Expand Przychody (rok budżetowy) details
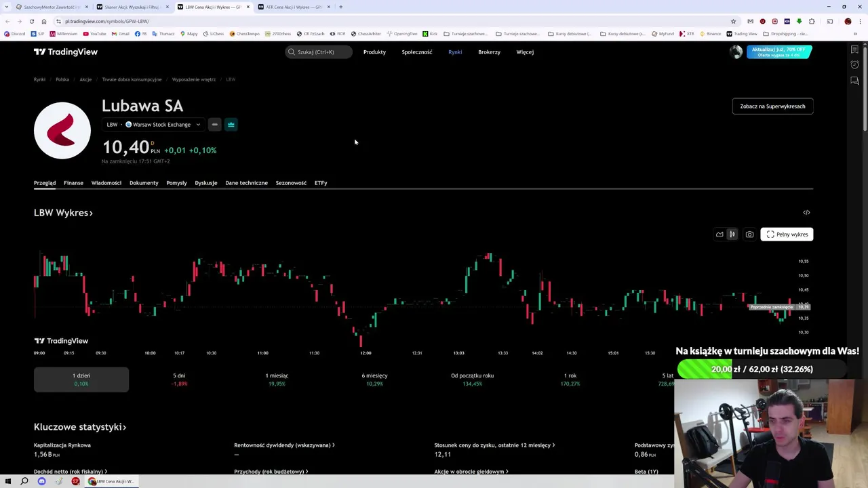The width and height of the screenshot is (868, 488). pyautogui.click(x=271, y=471)
